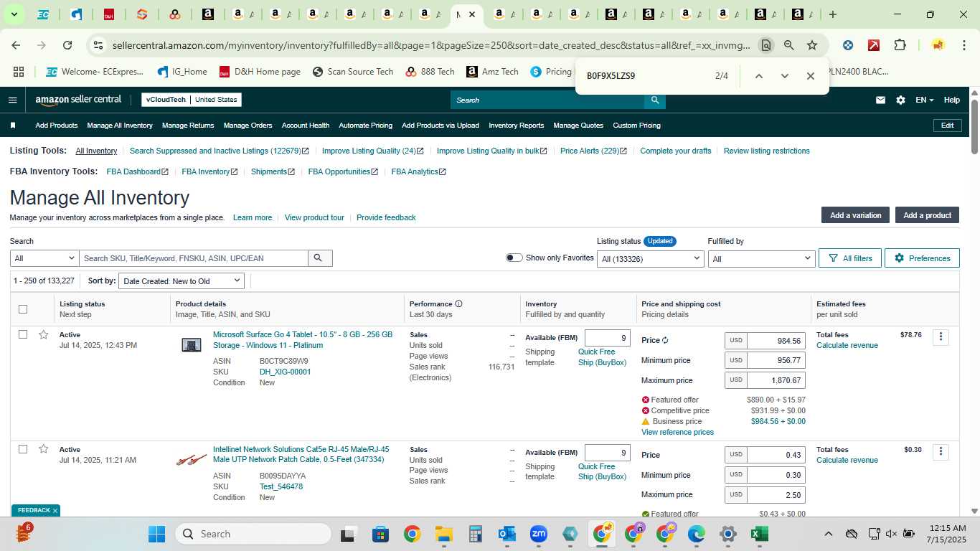Click the Surface Go 4 price field 984.56
Screen dimensions: 980x551
(776, 340)
